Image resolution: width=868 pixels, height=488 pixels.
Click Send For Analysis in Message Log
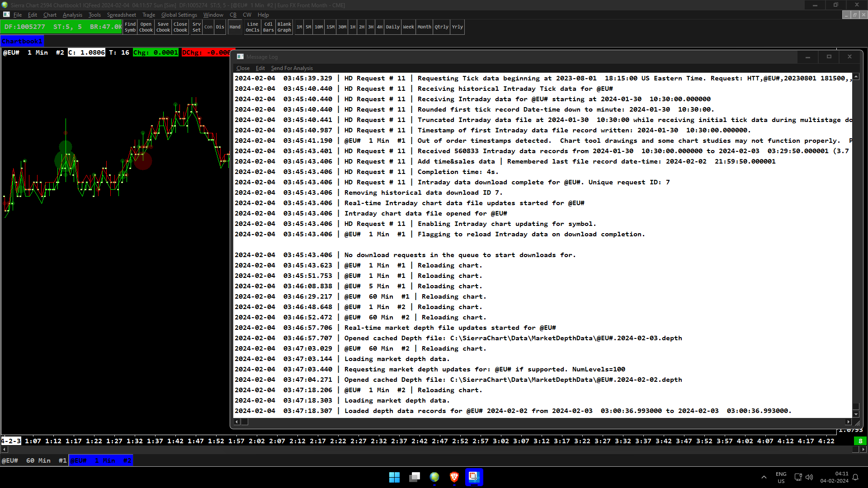pyautogui.click(x=292, y=68)
